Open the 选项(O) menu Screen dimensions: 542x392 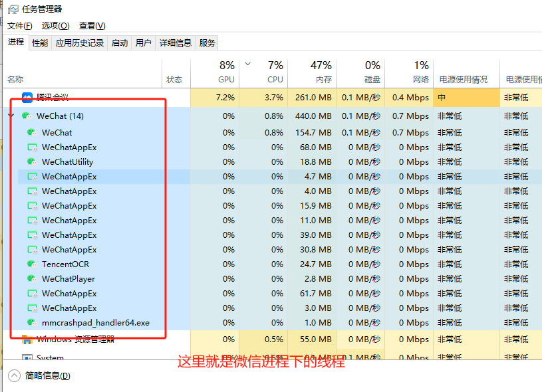click(x=55, y=26)
